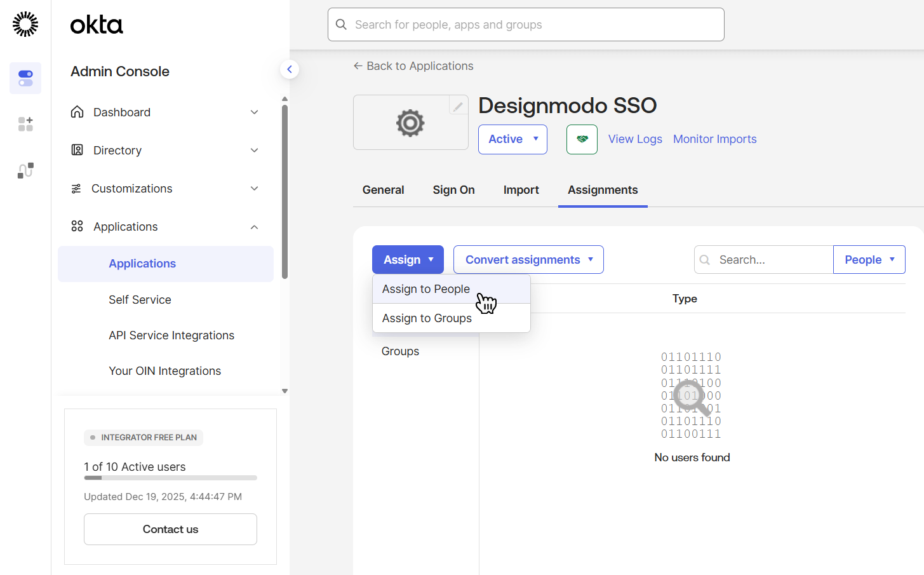Edit the app logo with pencil icon
Viewport: 924px width, 575px height.
(x=458, y=105)
